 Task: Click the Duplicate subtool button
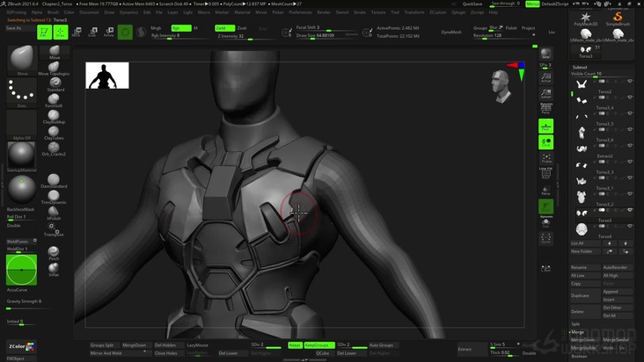pyautogui.click(x=585, y=295)
